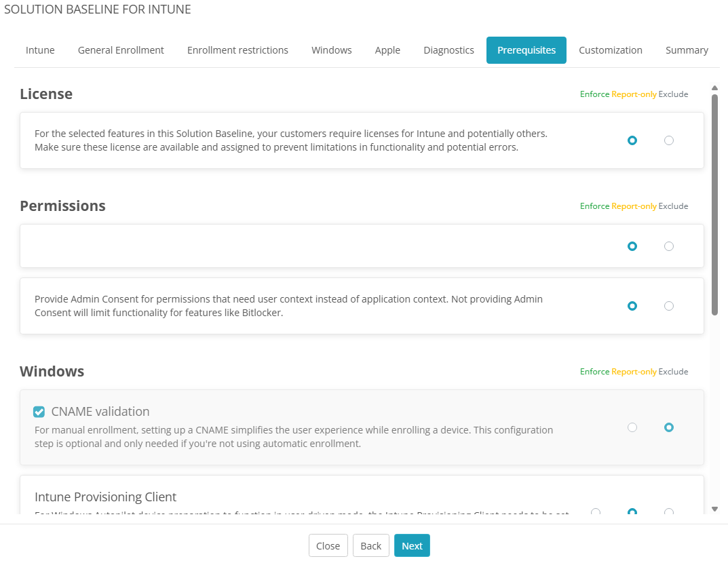
Task: Select Exclude for CNAME validation
Action: coord(669,427)
